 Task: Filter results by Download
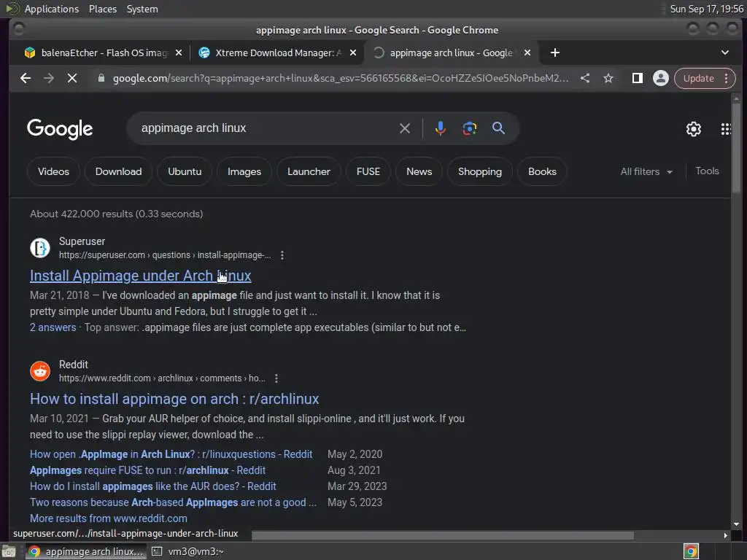point(119,171)
